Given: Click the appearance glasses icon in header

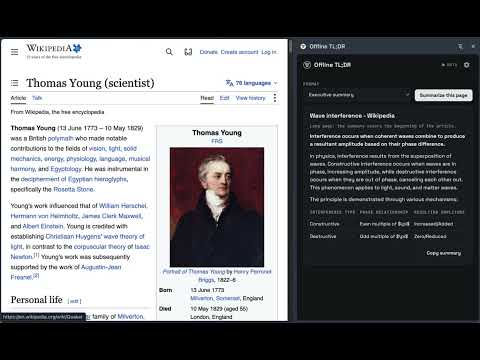Looking at the screenshot, I should click(x=188, y=52).
